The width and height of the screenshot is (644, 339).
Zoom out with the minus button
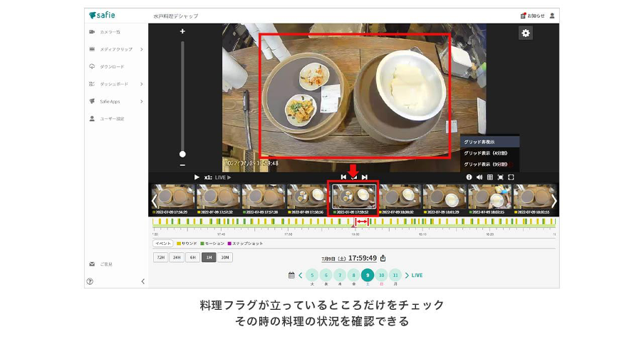(x=182, y=165)
